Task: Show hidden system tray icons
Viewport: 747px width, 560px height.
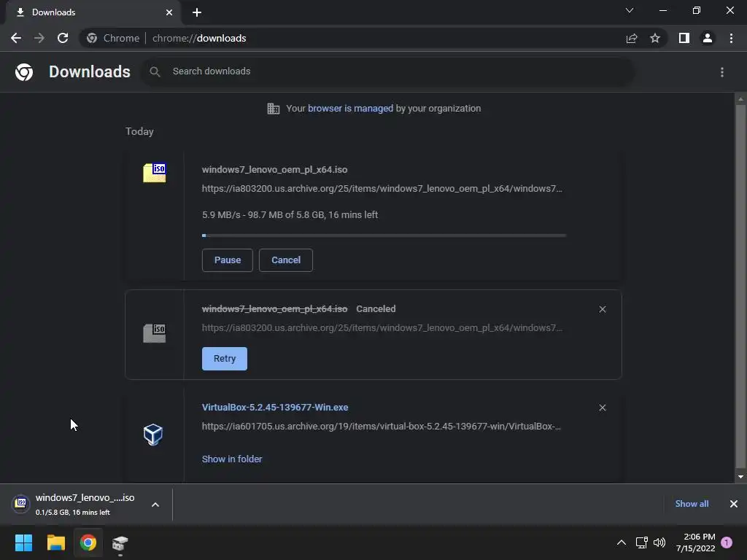Action: (x=622, y=542)
